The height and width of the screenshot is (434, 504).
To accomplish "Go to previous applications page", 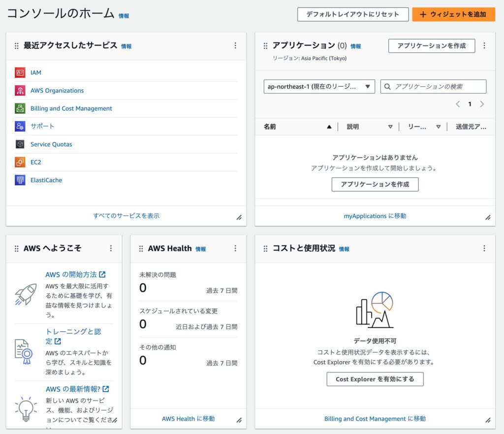I will tap(458, 104).
